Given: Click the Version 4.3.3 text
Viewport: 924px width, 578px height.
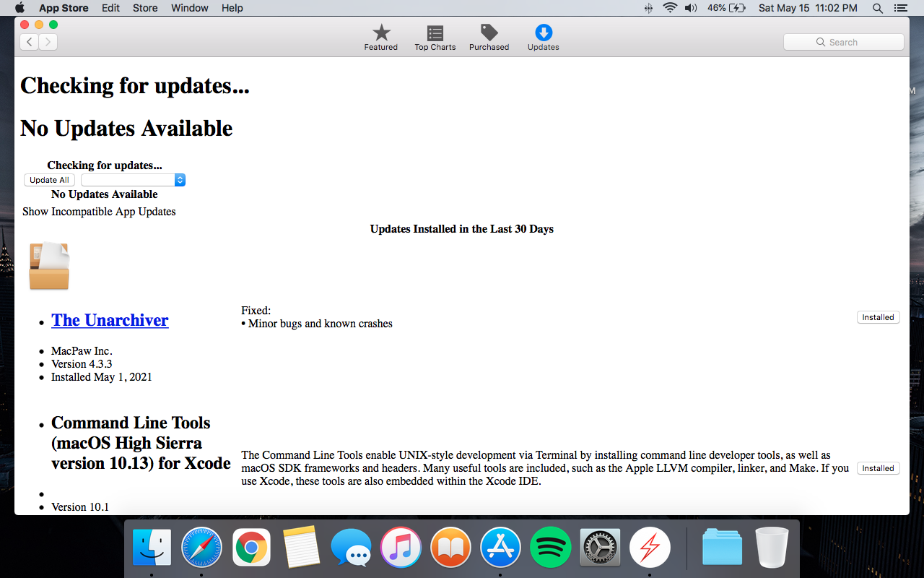Looking at the screenshot, I should pyautogui.click(x=82, y=364).
